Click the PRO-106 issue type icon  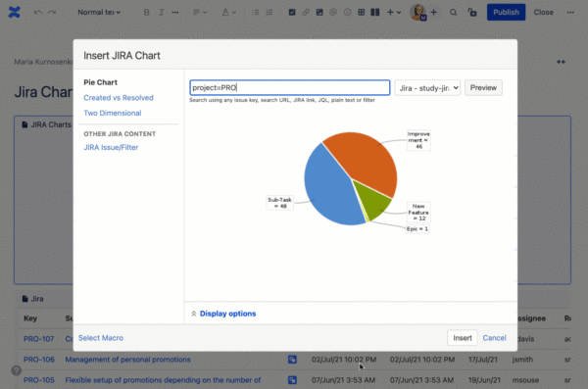(292, 360)
